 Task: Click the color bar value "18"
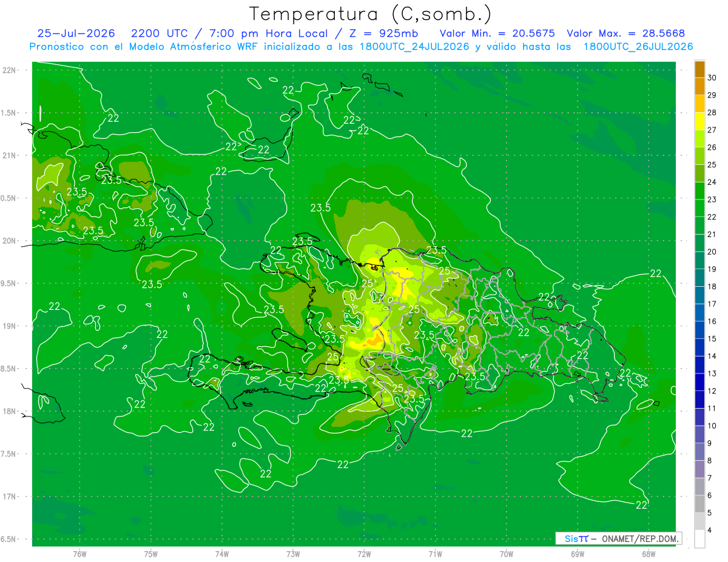click(x=712, y=286)
